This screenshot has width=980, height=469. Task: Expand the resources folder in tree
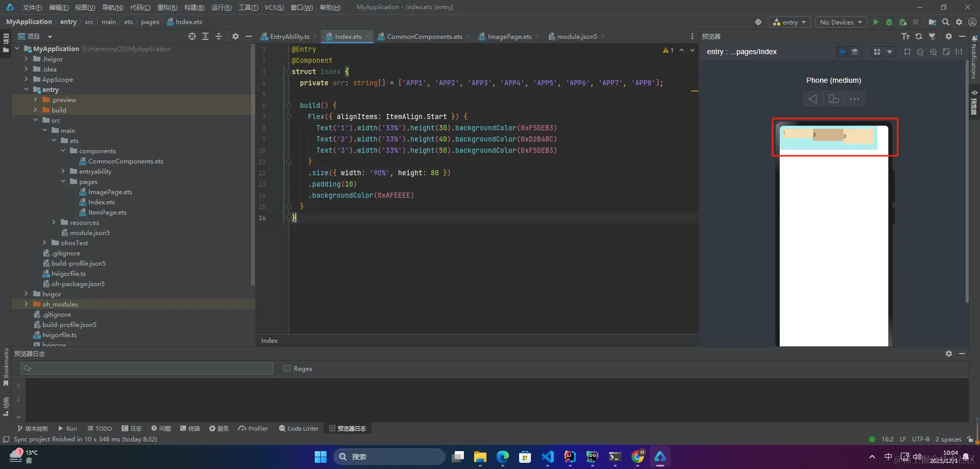pos(54,222)
